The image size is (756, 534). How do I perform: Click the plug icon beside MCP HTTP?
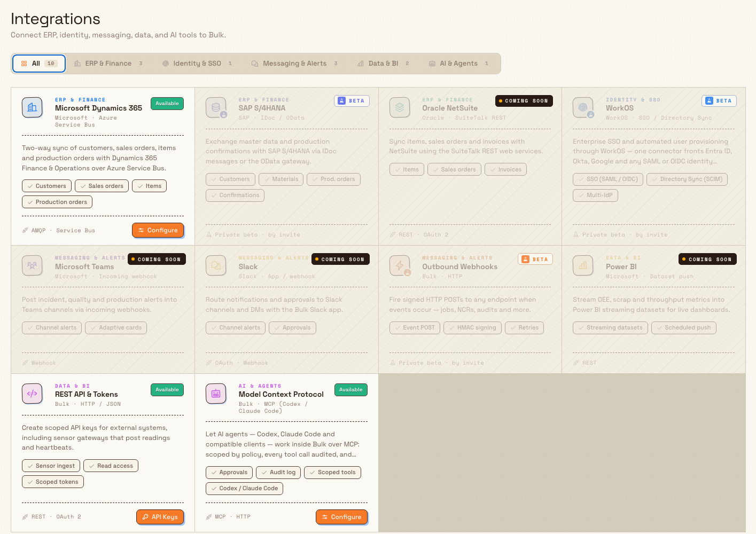(x=209, y=517)
